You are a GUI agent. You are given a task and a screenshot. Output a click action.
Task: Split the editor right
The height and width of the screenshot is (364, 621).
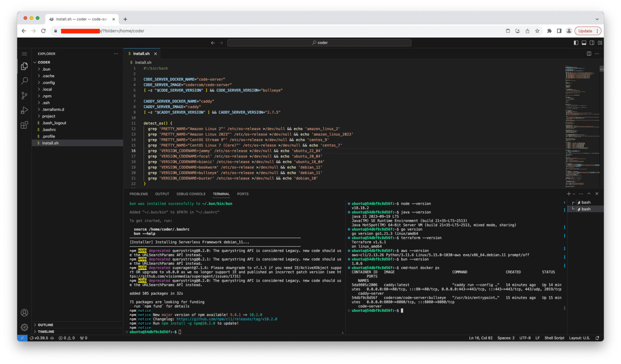[589, 54]
